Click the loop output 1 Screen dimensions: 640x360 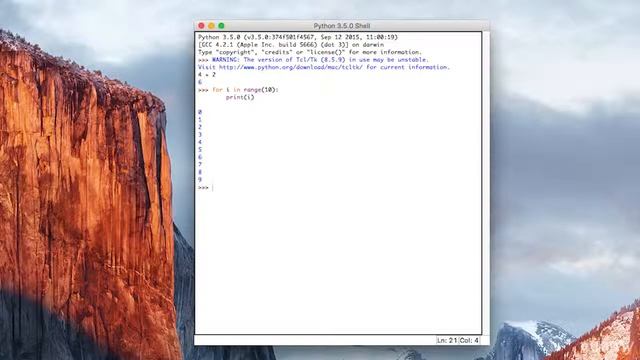coord(200,120)
